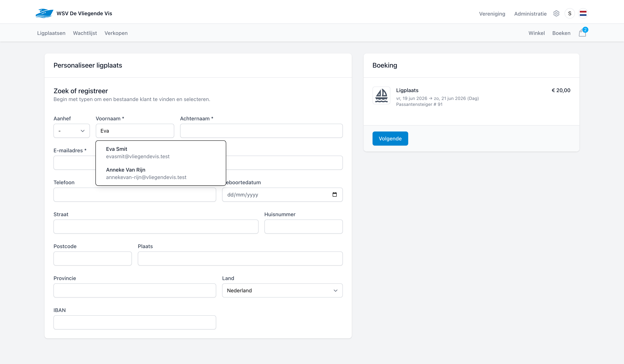The width and height of the screenshot is (624, 364).
Task: Open the Administratie menu
Action: [530, 14]
